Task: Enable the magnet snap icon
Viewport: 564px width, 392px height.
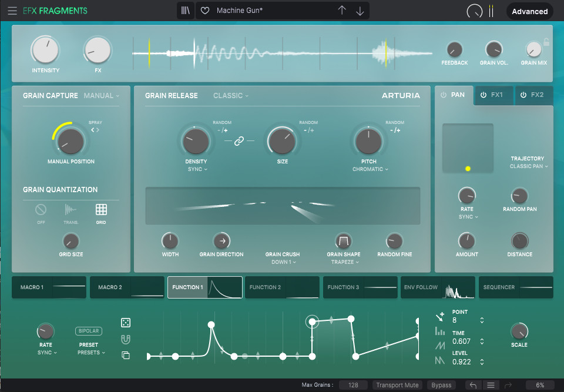Action: pyautogui.click(x=126, y=339)
